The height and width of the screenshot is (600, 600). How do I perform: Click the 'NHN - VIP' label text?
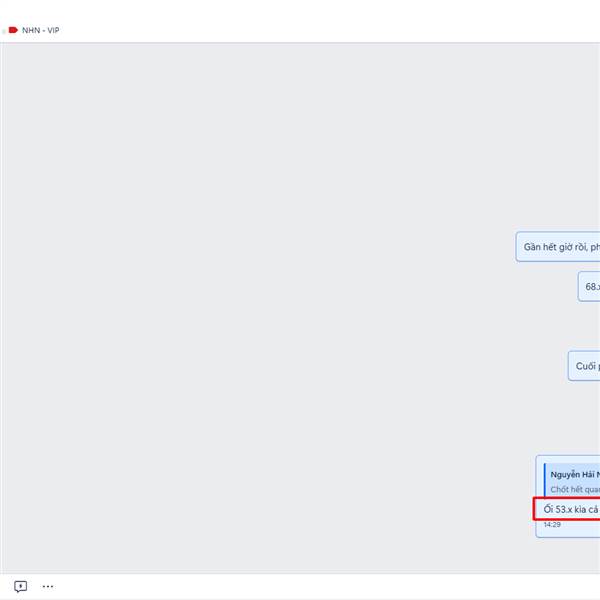41,30
